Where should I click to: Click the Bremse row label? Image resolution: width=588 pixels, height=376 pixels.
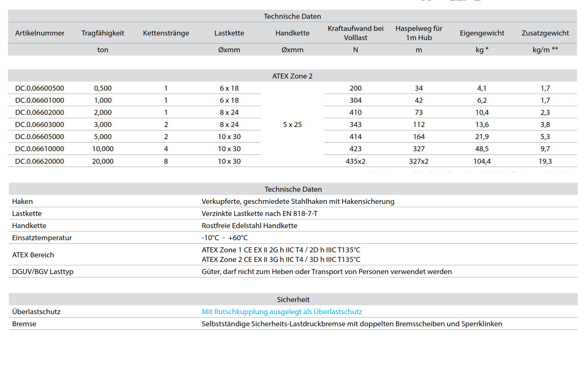pyautogui.click(x=24, y=324)
